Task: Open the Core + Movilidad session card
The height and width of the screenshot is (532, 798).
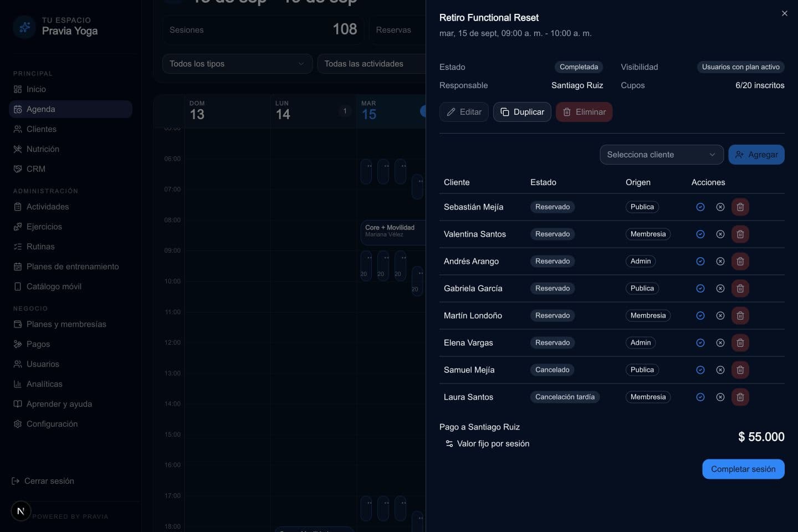Action: [393, 232]
